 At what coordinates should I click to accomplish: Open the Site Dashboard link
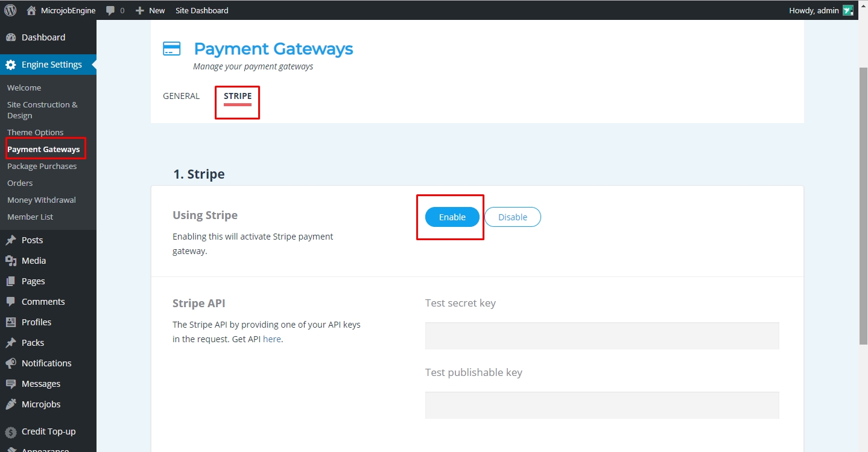point(201,10)
